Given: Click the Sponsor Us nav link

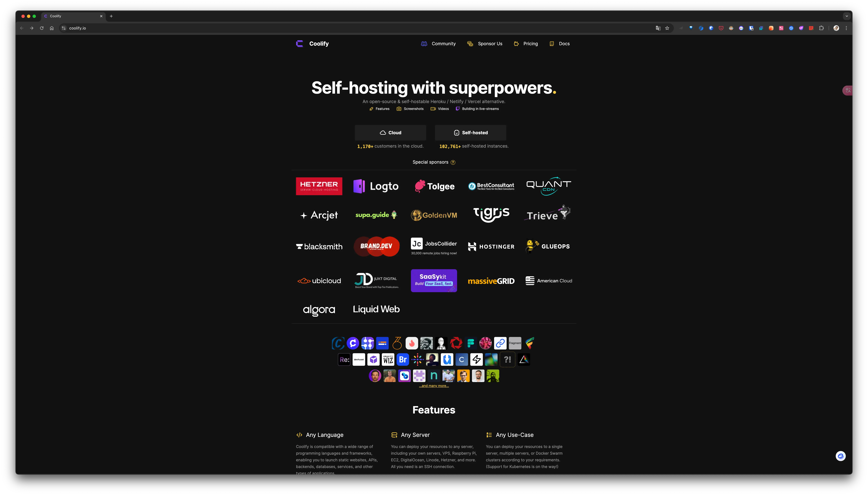Looking at the screenshot, I should [485, 44].
